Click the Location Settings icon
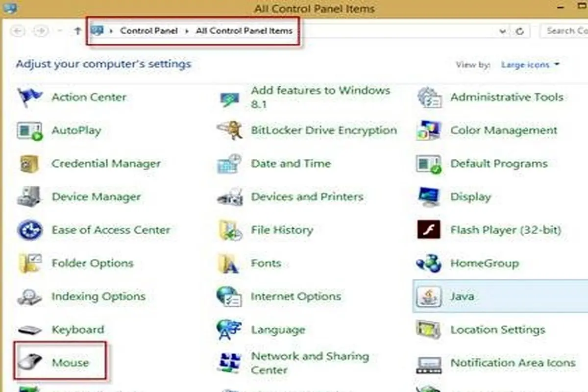 [x=429, y=330]
